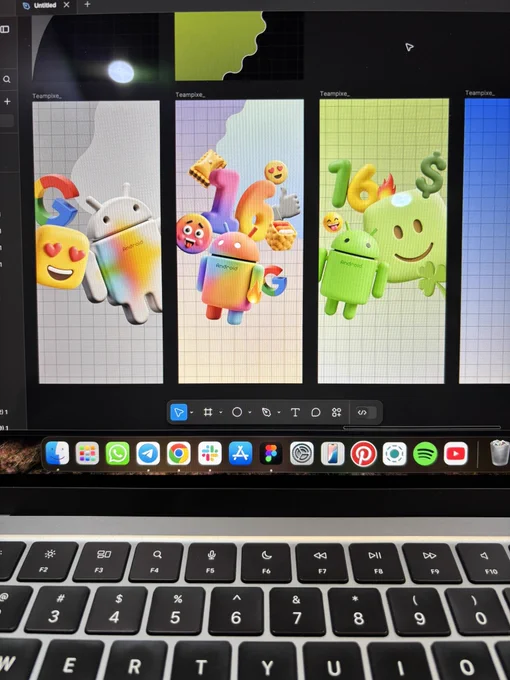Viewport: 510px width, 680px height.
Task: Click Teampixe_ label above the gray frame
Action: click(x=46, y=96)
